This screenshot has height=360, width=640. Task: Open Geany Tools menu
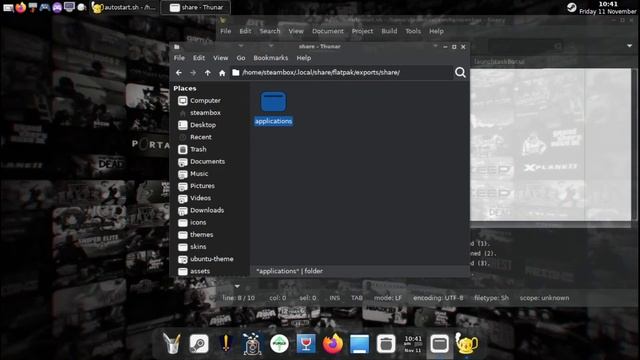coord(413,31)
